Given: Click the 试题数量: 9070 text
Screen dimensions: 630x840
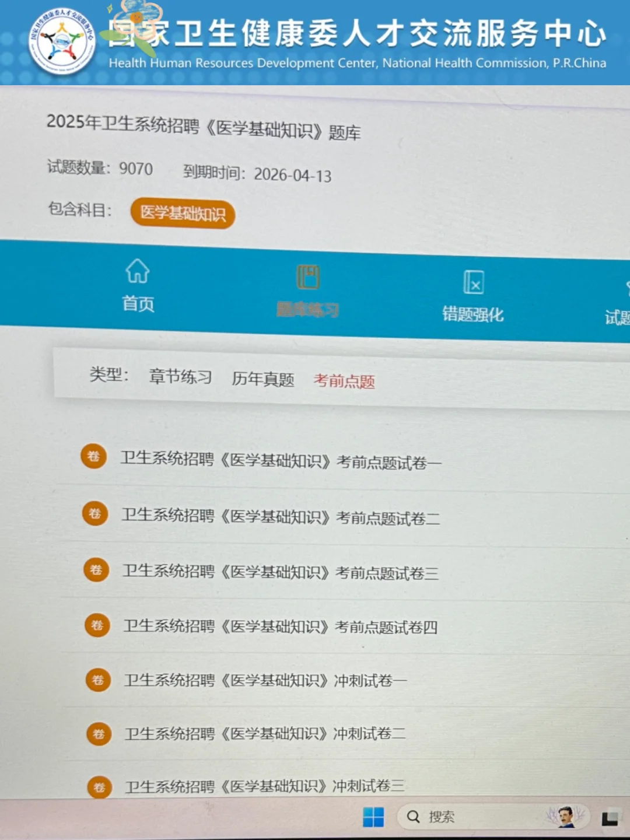Looking at the screenshot, I should click(x=100, y=167).
